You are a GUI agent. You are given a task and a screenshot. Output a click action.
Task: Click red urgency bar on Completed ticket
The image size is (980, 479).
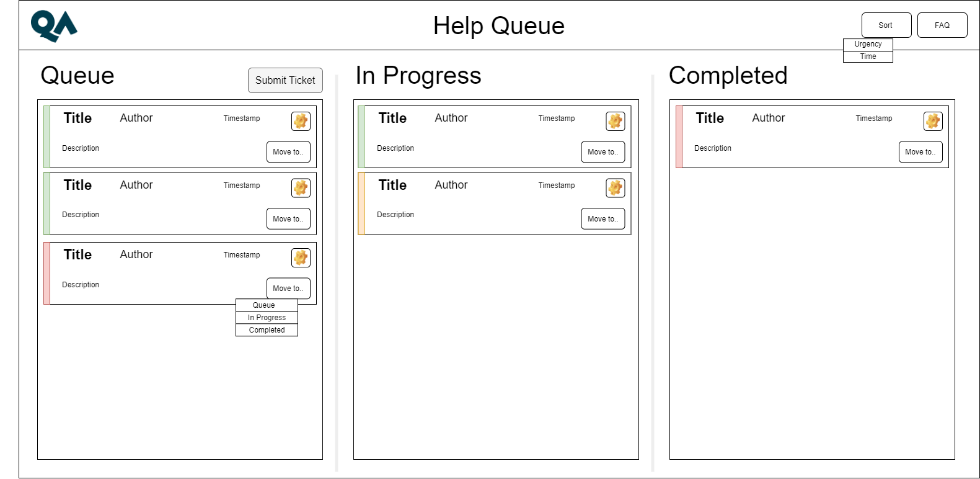coord(679,137)
